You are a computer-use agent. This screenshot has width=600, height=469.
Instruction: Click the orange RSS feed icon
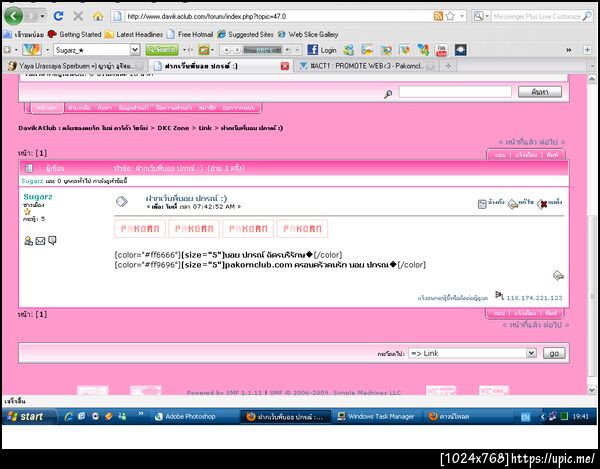pyautogui.click(x=438, y=16)
